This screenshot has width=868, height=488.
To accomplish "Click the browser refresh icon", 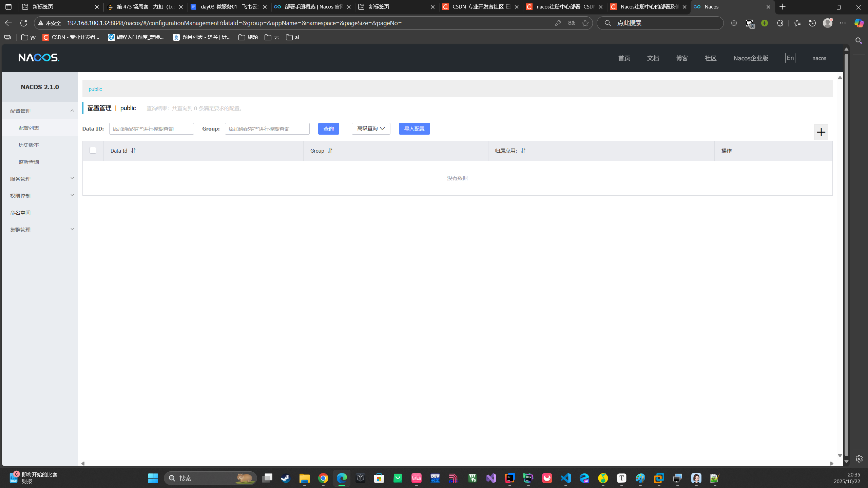I will 24,23.
